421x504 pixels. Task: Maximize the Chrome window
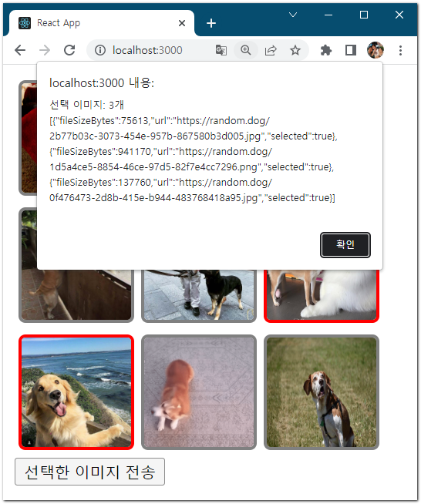pos(364,15)
